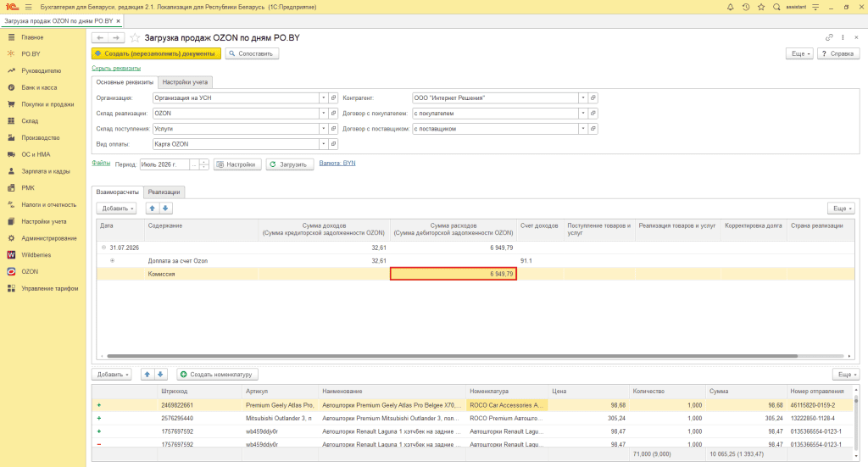This screenshot has width=868, height=467.
Task: Open Руководителю section in sidebar
Action: pyautogui.click(x=41, y=71)
